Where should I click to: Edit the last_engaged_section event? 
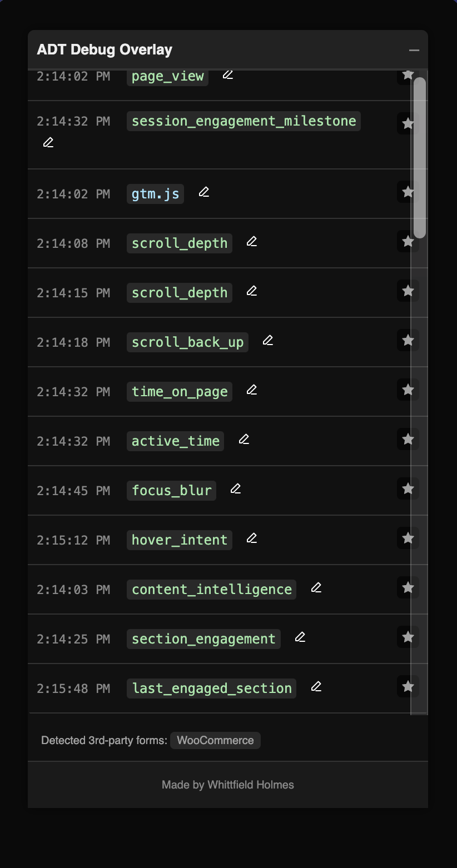click(x=316, y=687)
